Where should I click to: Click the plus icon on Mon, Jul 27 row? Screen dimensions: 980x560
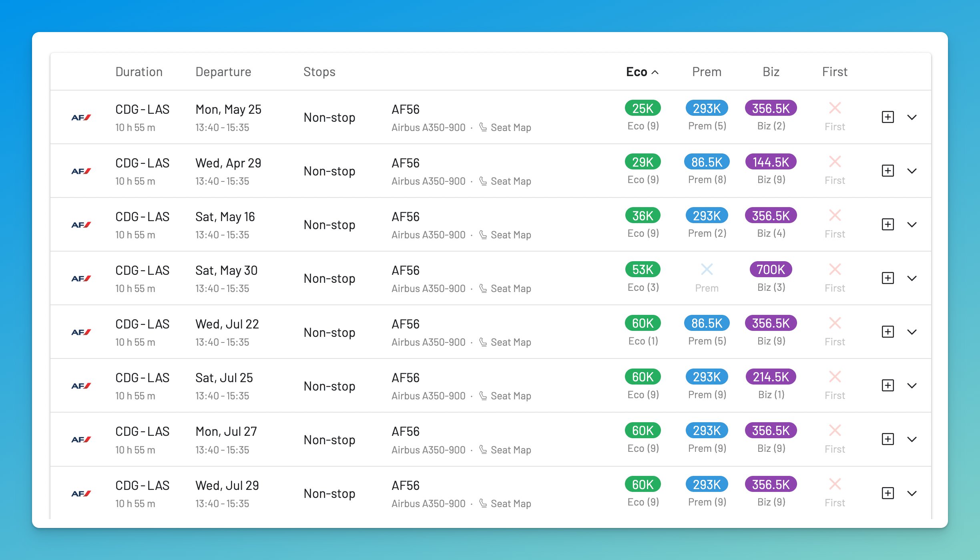(888, 439)
